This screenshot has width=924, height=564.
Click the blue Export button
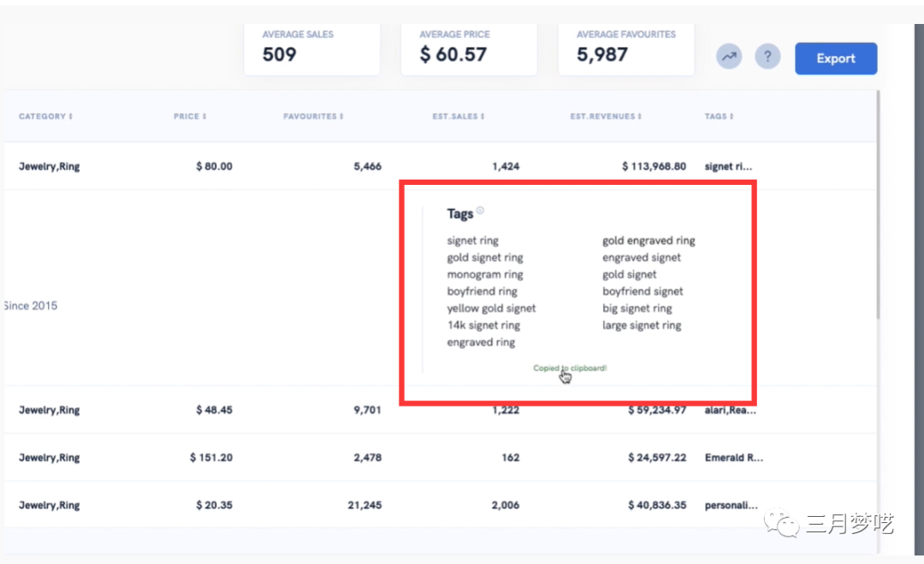click(x=836, y=58)
